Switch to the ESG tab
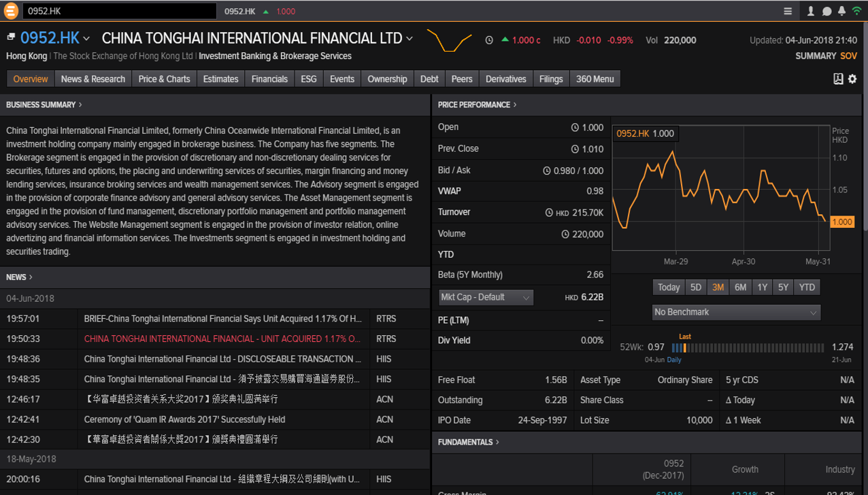 [309, 79]
